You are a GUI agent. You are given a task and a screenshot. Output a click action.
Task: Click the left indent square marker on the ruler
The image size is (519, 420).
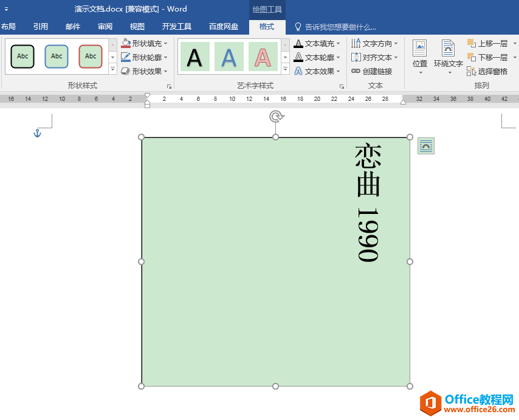tap(147, 106)
